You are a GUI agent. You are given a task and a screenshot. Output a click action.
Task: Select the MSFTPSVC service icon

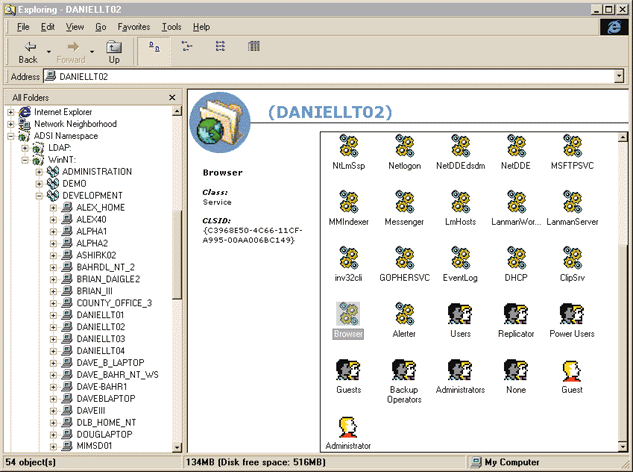(572, 146)
